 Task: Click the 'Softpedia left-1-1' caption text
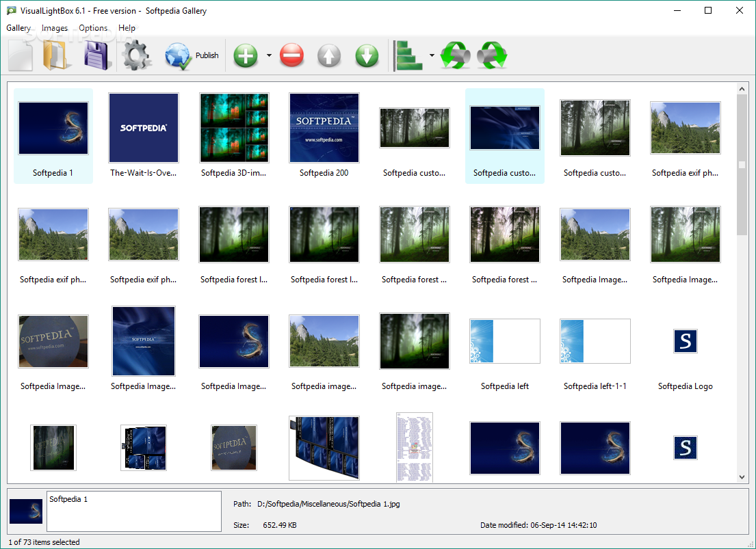pyautogui.click(x=595, y=386)
